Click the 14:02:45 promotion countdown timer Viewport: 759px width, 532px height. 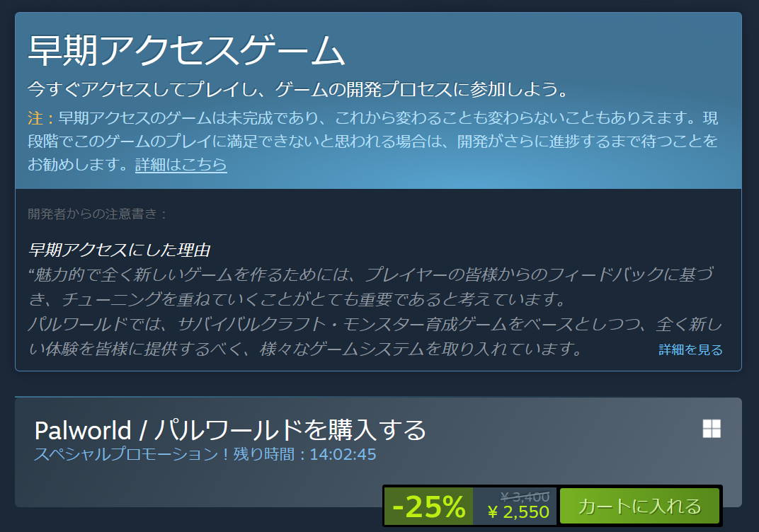coord(343,455)
